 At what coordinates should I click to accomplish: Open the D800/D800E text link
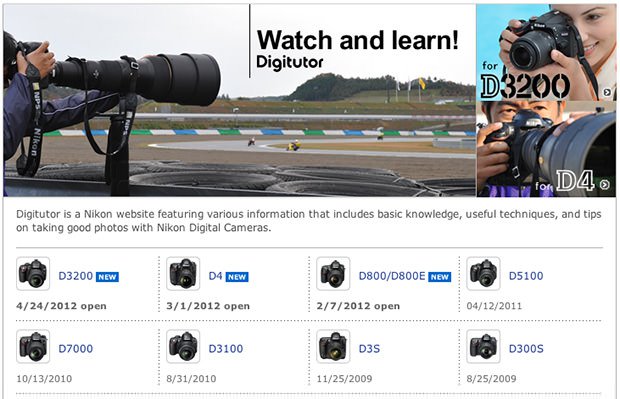coord(392,276)
